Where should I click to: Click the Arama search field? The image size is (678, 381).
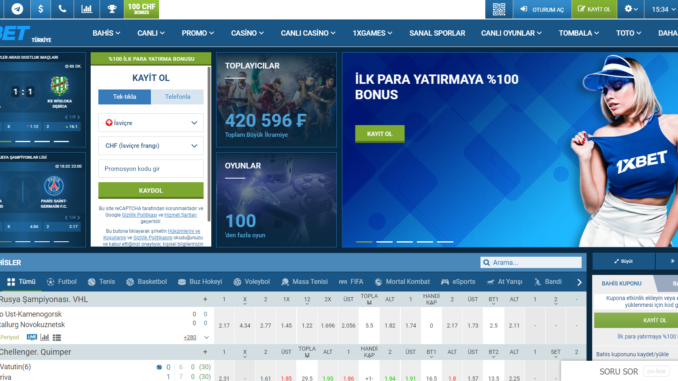[x=531, y=263]
